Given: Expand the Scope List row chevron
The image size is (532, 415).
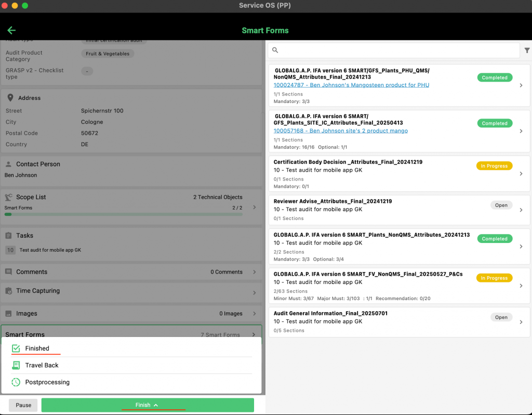Looking at the screenshot, I should pos(254,207).
